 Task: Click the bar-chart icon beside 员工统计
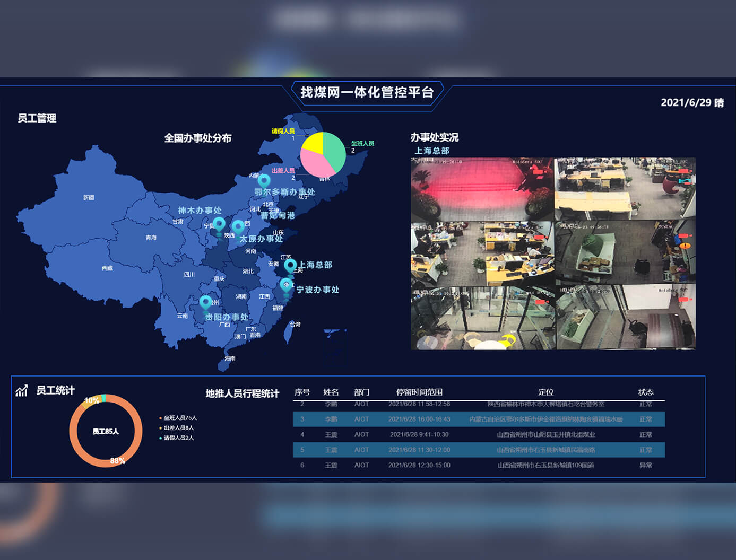tap(21, 391)
